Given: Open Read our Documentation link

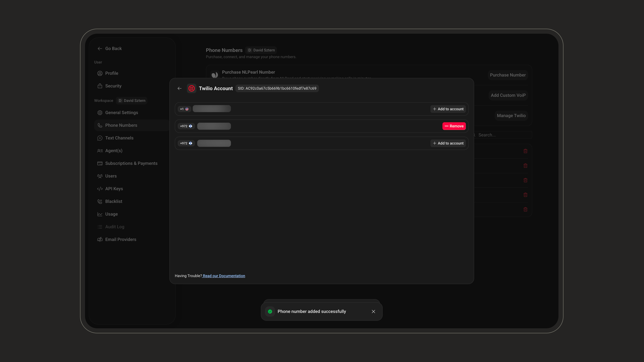Looking at the screenshot, I should point(224,276).
